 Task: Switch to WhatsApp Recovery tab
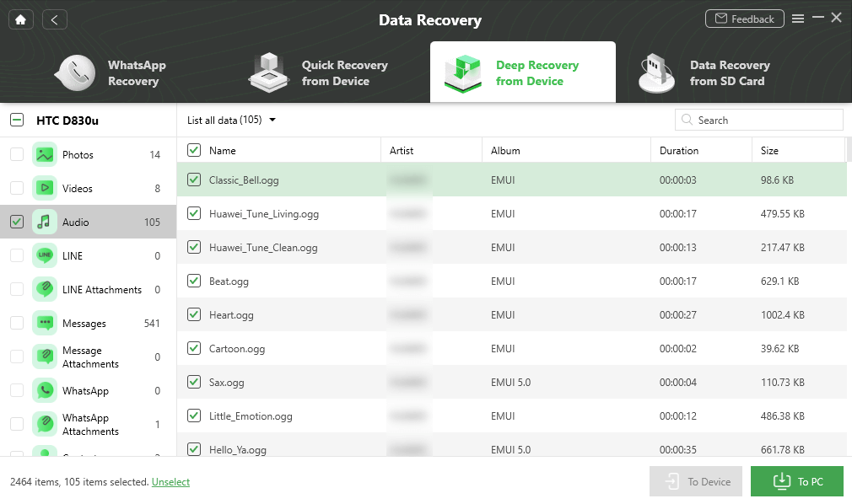pos(111,72)
